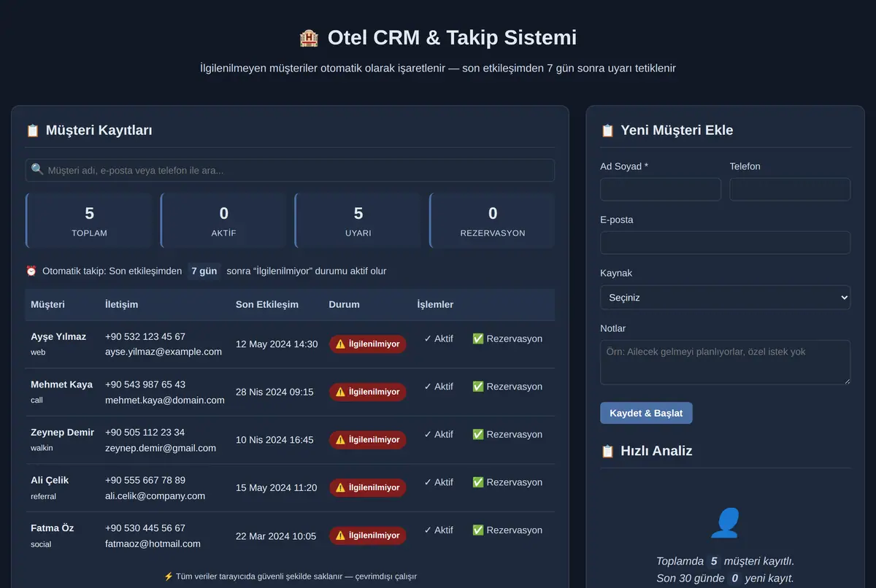Set Rezervasyon for Zeynep Demir
This screenshot has height=588, width=876.
coord(507,434)
